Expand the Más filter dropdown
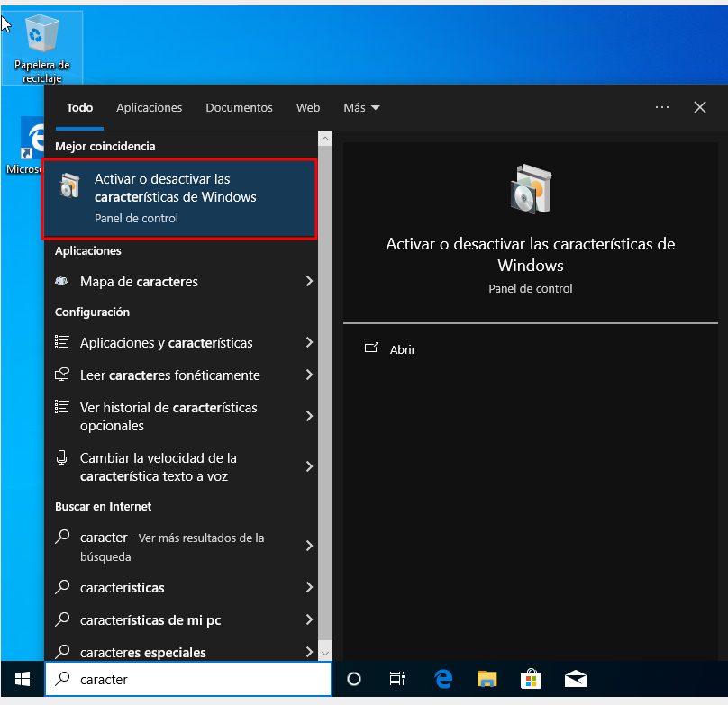 pyautogui.click(x=361, y=107)
